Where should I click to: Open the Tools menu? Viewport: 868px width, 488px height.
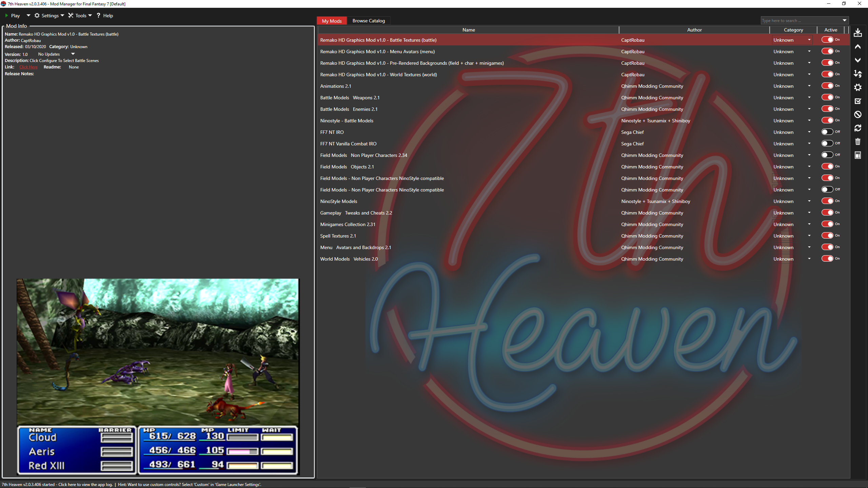[x=80, y=16]
